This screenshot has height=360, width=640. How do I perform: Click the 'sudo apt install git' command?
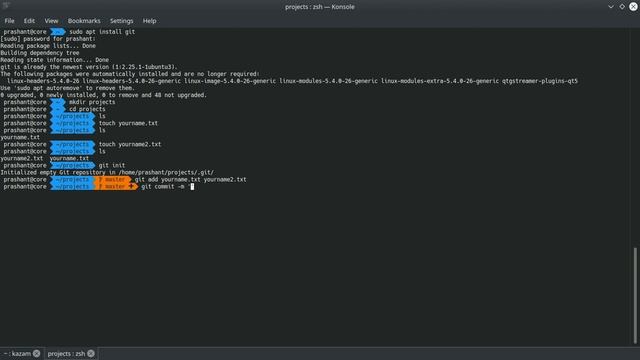(x=102, y=31)
